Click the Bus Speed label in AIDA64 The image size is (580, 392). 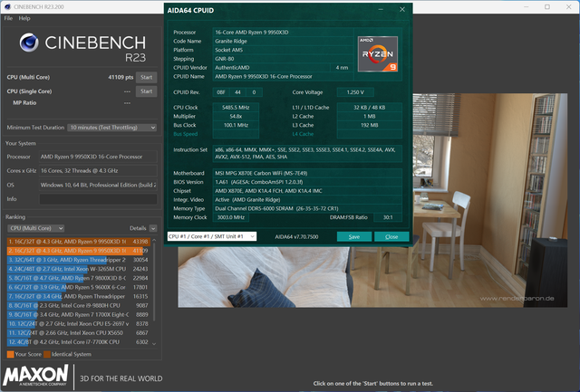tap(185, 134)
